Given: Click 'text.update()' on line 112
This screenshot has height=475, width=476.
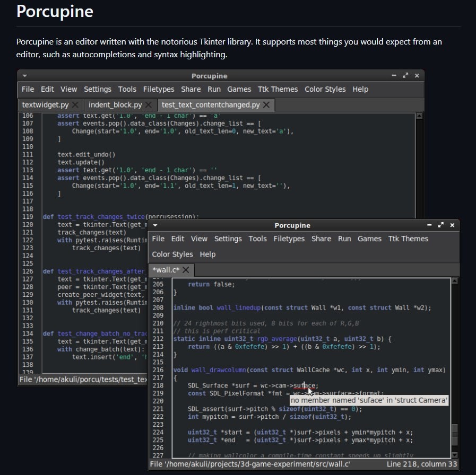Looking at the screenshot, I should [x=81, y=162].
